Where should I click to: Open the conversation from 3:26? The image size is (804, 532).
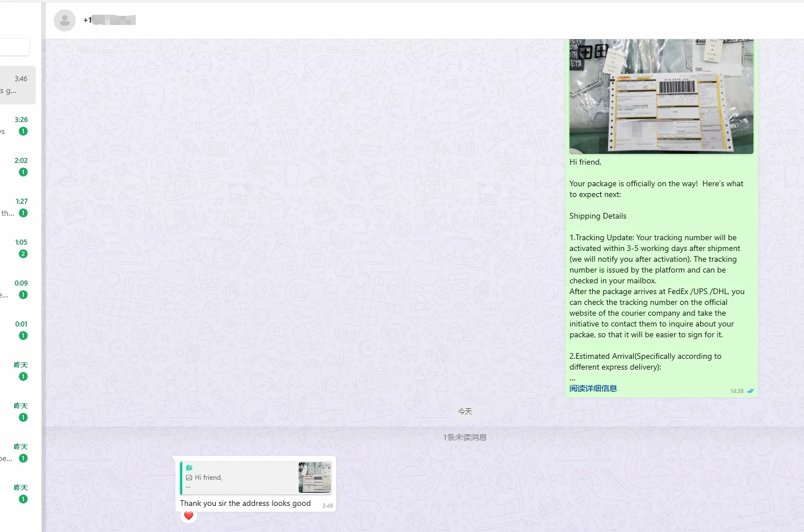tap(17, 125)
